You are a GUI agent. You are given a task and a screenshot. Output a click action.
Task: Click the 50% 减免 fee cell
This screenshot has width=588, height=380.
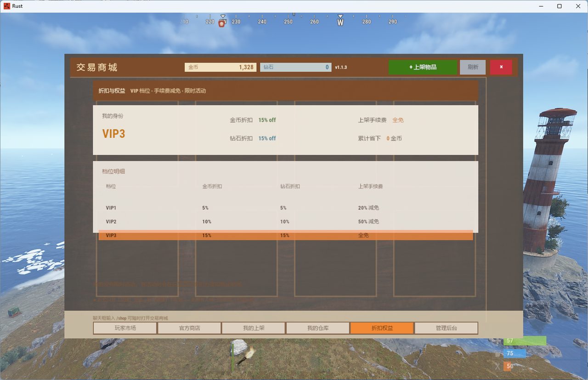tap(368, 222)
